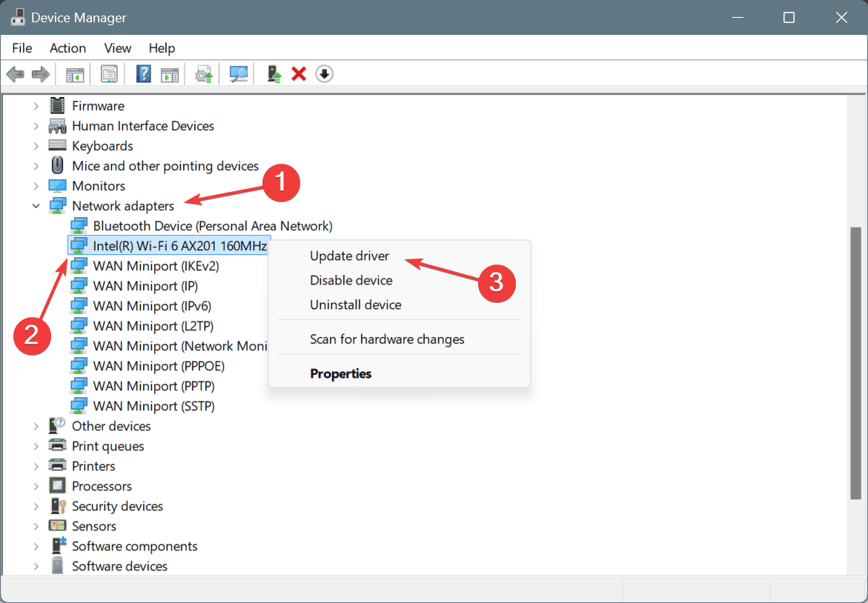868x603 pixels.
Task: Click the down-arrow Disable device toolbar icon
Action: tap(325, 73)
